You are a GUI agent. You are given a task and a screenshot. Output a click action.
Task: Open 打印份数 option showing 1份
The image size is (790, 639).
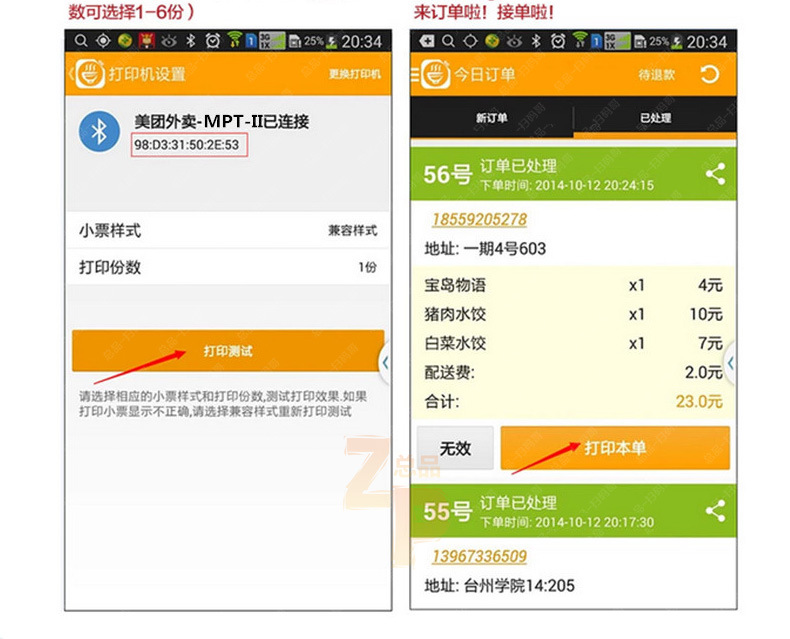[x=228, y=267]
